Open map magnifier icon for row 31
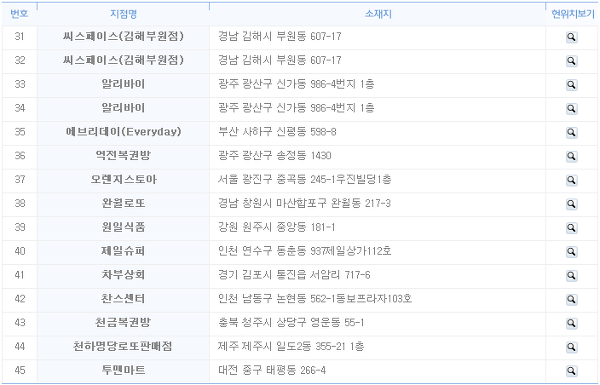The image size is (600, 385). 571,37
